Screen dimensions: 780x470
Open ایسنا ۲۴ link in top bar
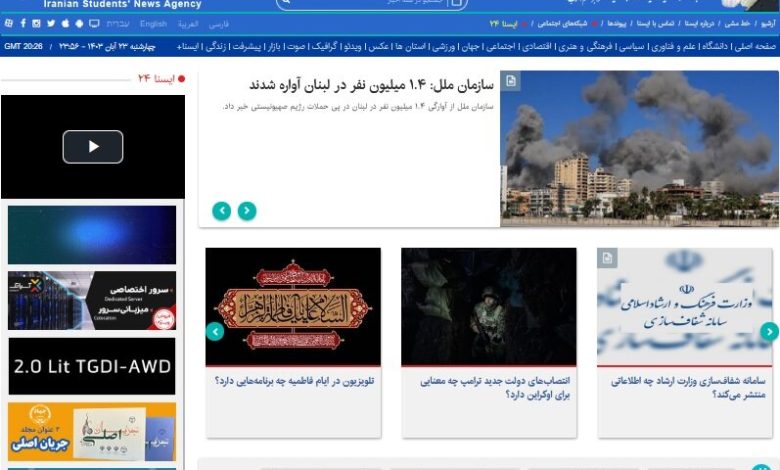[503, 23]
